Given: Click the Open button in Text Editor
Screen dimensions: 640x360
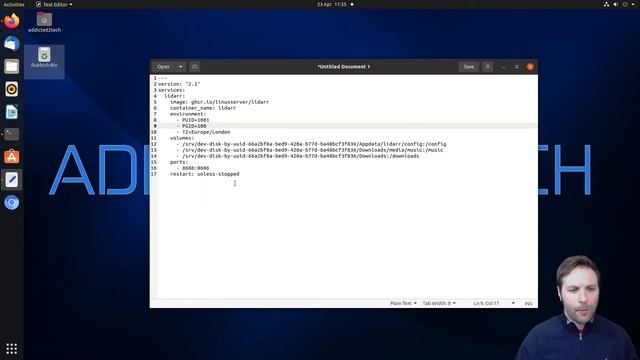Looking at the screenshot, I should coord(163,67).
